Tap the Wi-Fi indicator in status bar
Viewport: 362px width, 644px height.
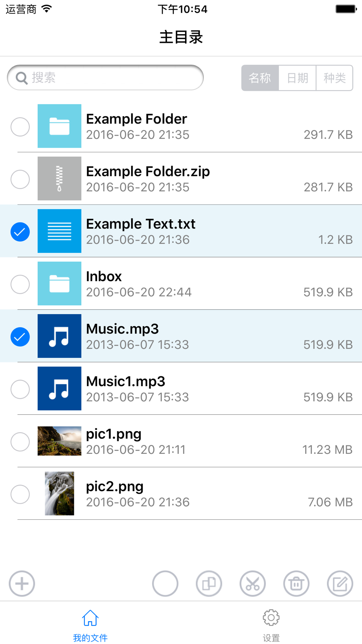point(47,9)
